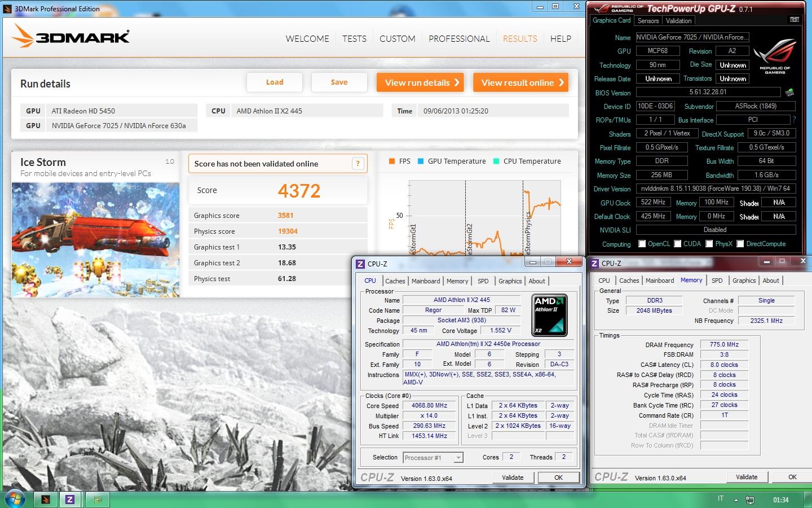
Task: Click the View run details button
Action: click(x=420, y=82)
